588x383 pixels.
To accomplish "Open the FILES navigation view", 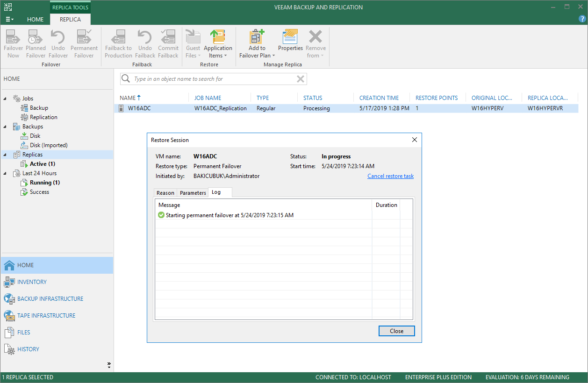I will (57, 333).
